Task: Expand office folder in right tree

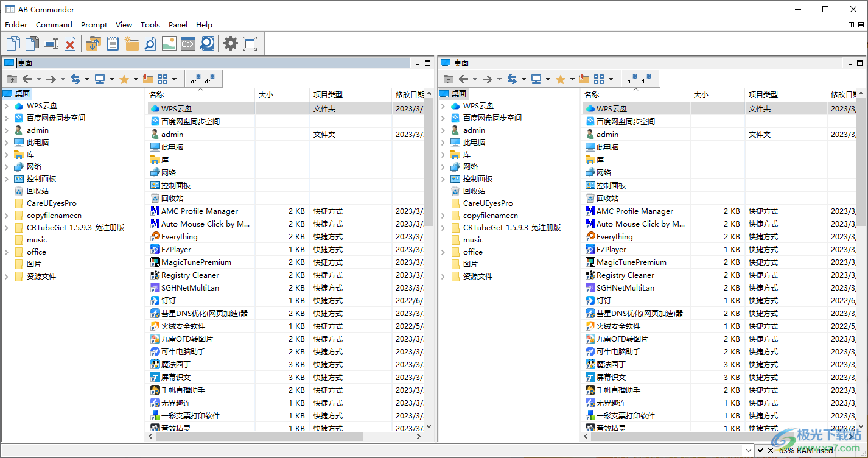Action: pos(443,252)
